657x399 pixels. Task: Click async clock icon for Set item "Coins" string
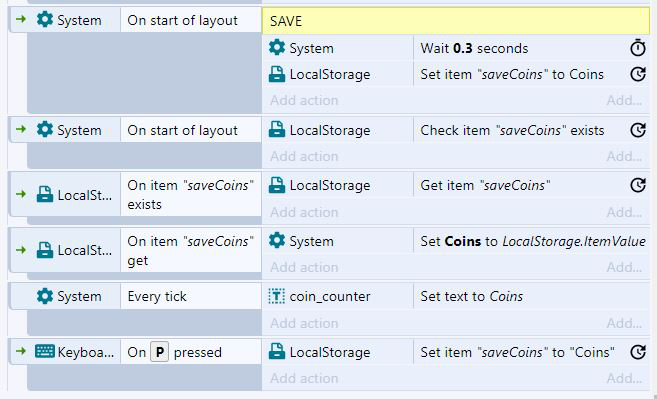[638, 352]
